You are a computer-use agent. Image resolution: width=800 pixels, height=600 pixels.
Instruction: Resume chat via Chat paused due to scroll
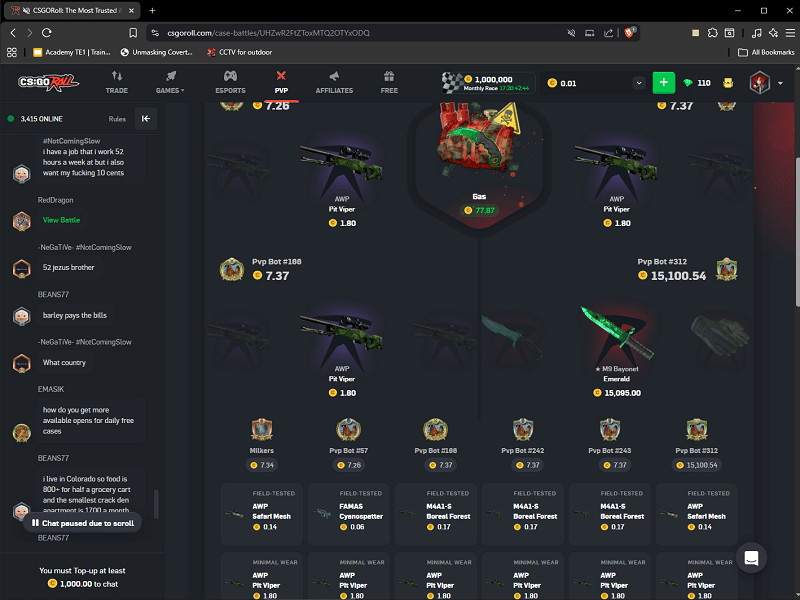pyautogui.click(x=83, y=523)
